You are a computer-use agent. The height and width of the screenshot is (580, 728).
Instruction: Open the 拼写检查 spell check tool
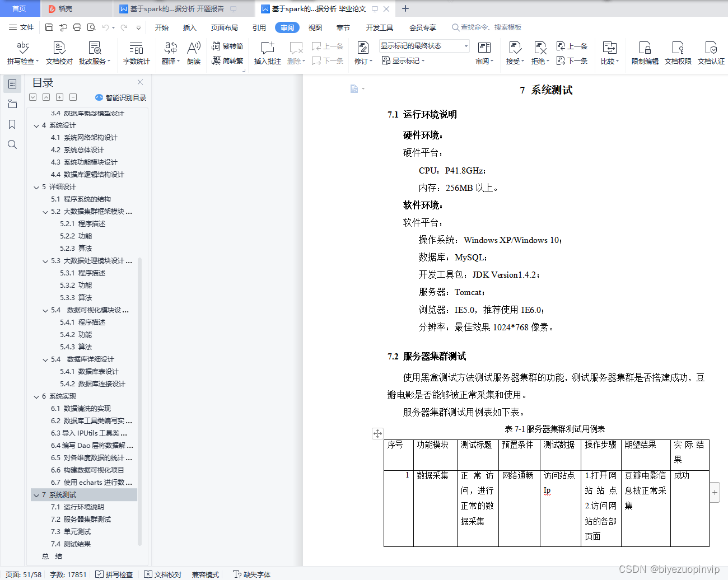pyautogui.click(x=22, y=53)
